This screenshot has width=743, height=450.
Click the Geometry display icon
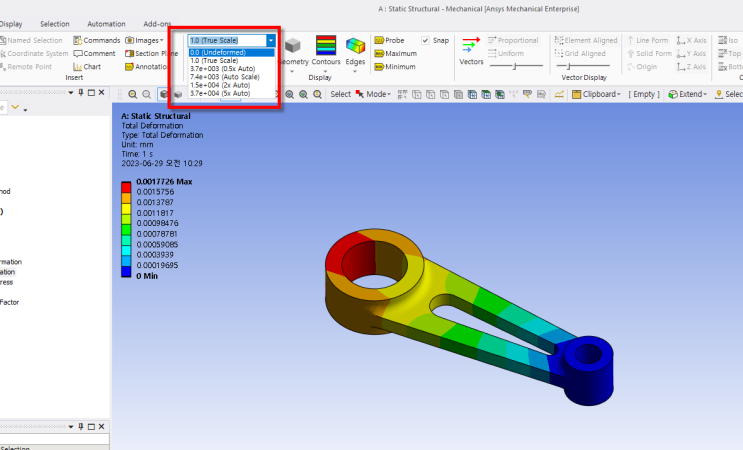pyautogui.click(x=293, y=45)
